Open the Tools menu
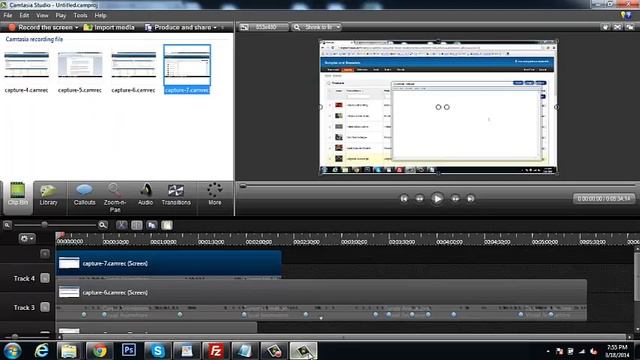The image size is (640, 360). pos(80,16)
